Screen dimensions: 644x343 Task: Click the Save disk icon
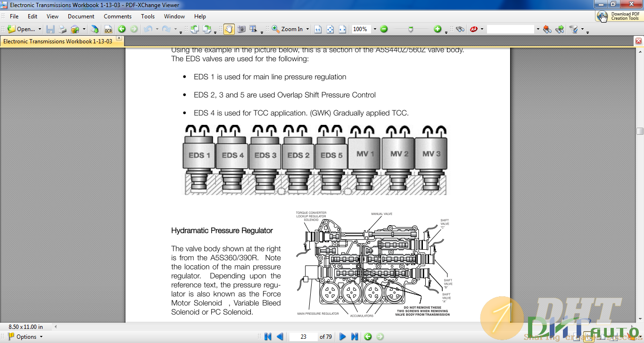coord(50,29)
